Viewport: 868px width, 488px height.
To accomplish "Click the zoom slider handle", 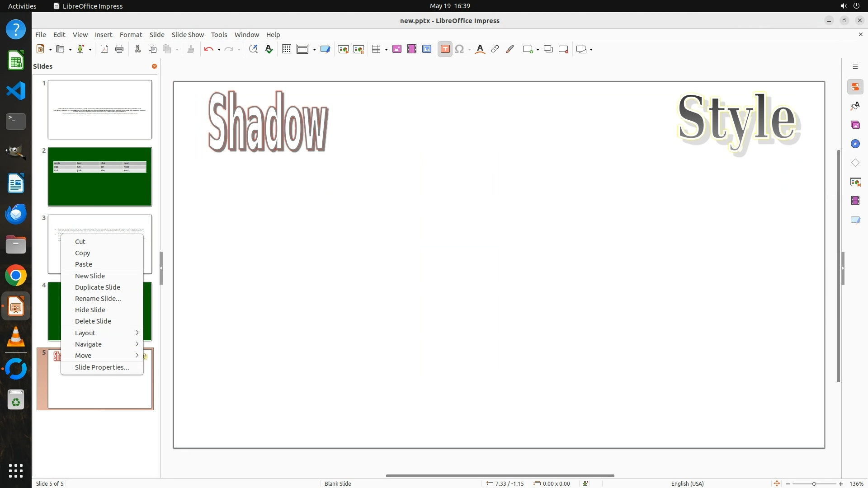I will point(814,483).
